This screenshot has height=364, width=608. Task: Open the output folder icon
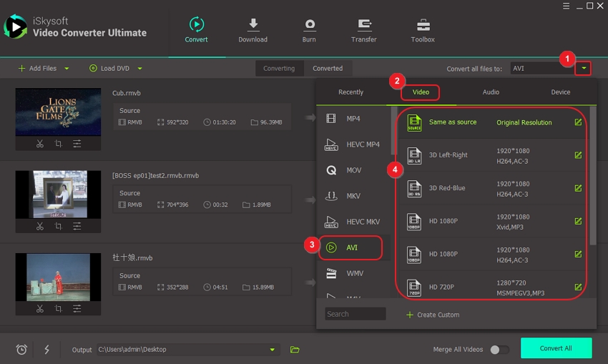295,350
